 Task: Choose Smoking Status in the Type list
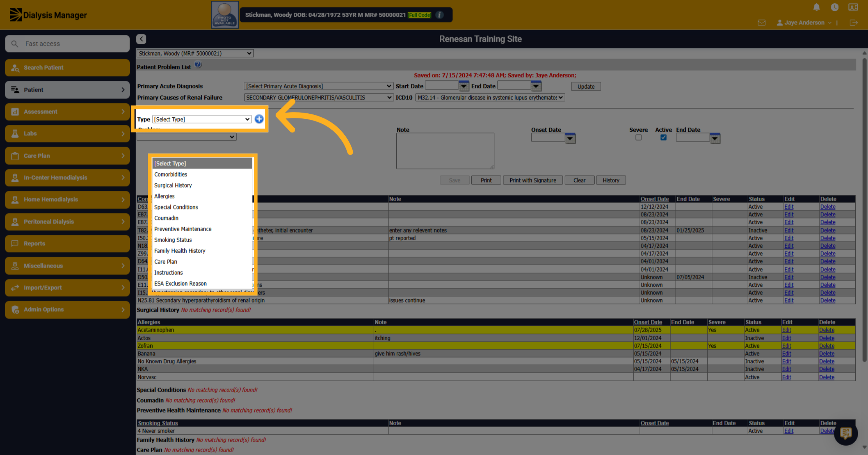coord(173,240)
